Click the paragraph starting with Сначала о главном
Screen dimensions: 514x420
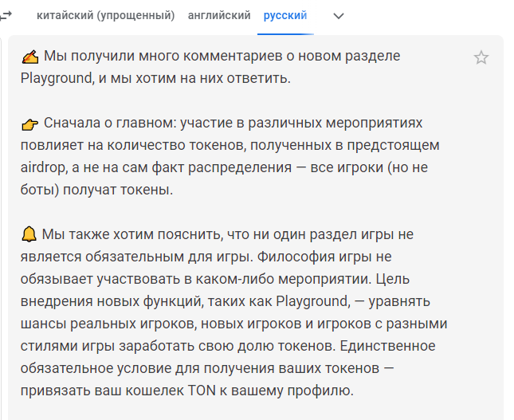click(x=230, y=156)
